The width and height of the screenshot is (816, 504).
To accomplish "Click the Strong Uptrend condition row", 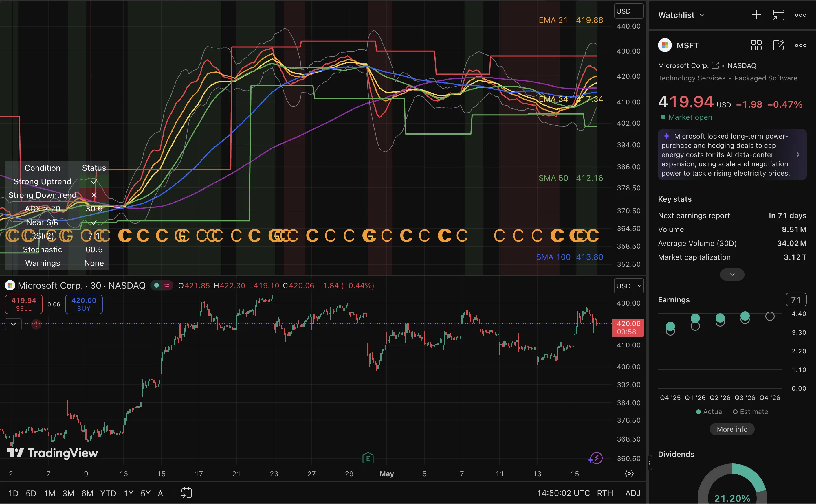I will pyautogui.click(x=57, y=181).
